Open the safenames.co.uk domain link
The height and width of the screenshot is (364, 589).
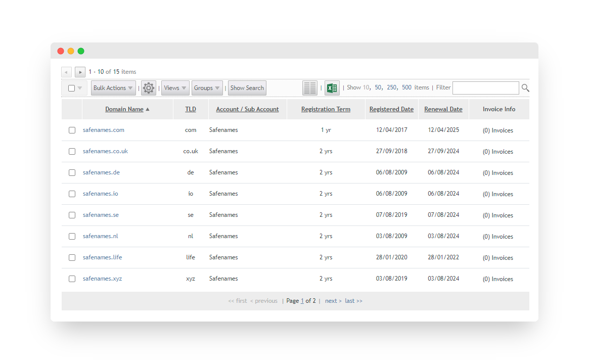[x=105, y=151]
